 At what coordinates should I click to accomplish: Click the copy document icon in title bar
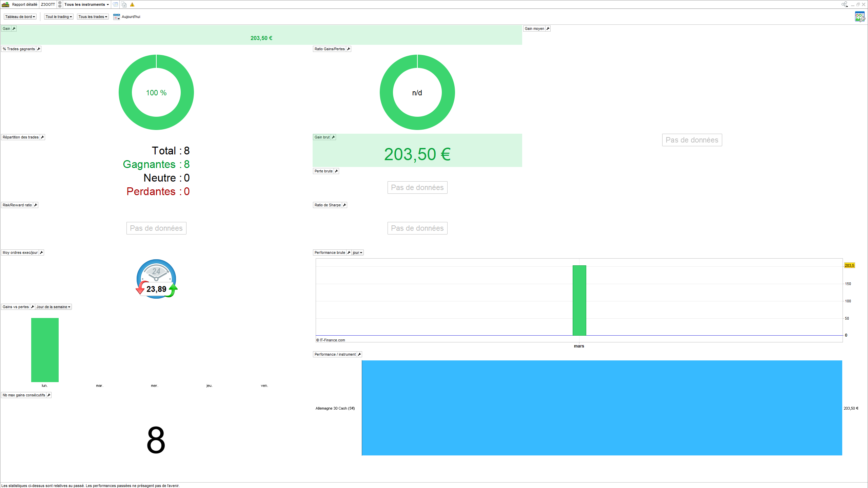[x=124, y=4]
